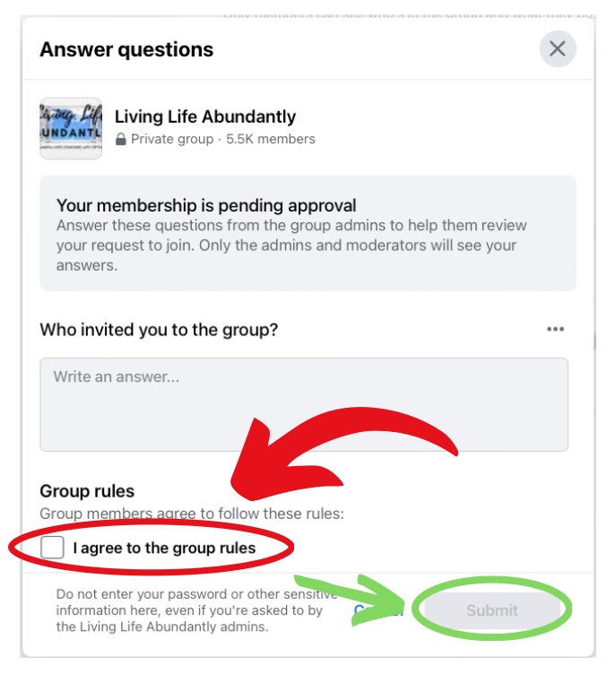The width and height of the screenshot is (616, 674).
Task: Click the Living Life Abundantly group name
Action: coord(205,117)
